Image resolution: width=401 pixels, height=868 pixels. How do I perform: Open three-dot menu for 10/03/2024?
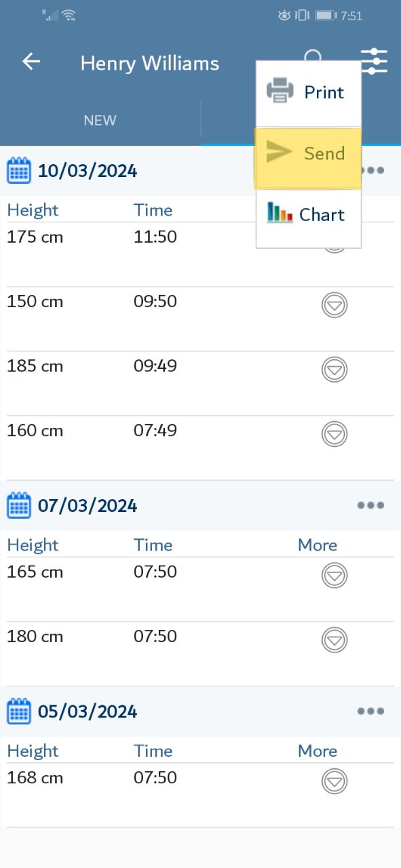tap(373, 170)
